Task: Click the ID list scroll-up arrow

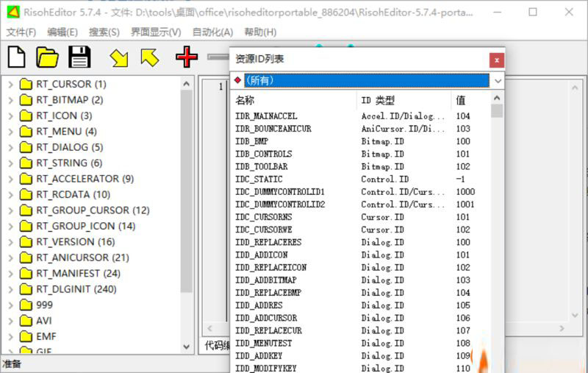Action: (x=497, y=98)
